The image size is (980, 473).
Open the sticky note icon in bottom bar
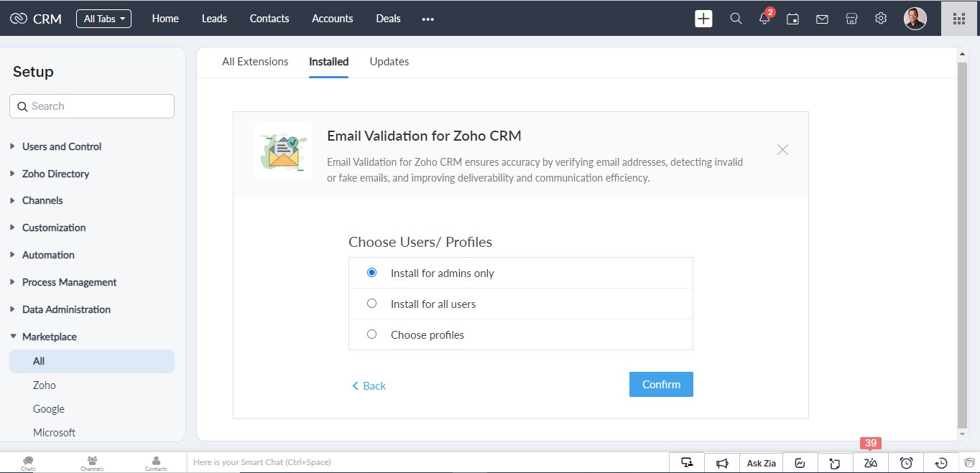[835, 463]
